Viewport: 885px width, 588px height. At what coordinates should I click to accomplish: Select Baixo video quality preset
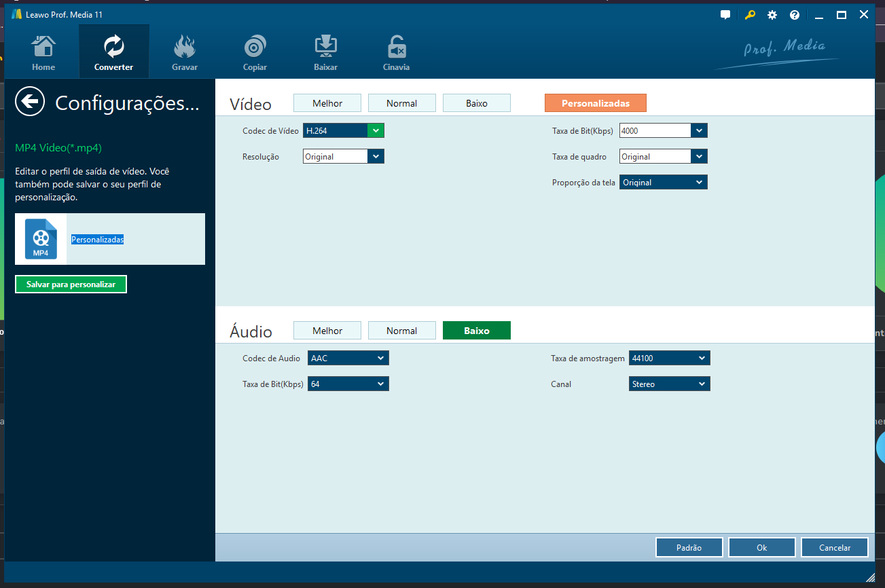click(477, 103)
